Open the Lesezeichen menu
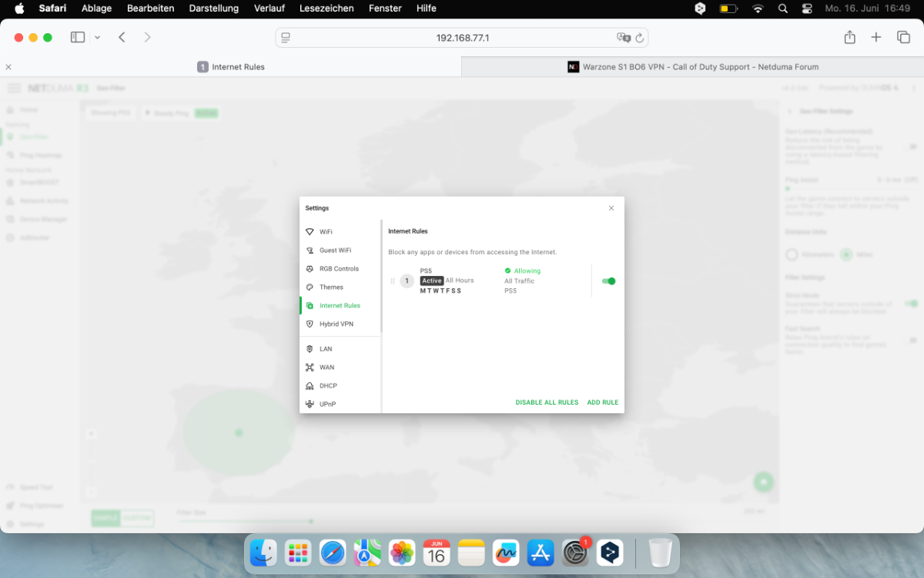Image resolution: width=924 pixels, height=578 pixels. coord(326,8)
